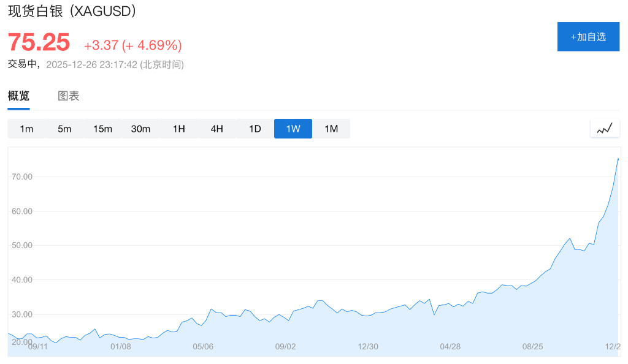Add silver to watchlist with 加自选

588,37
